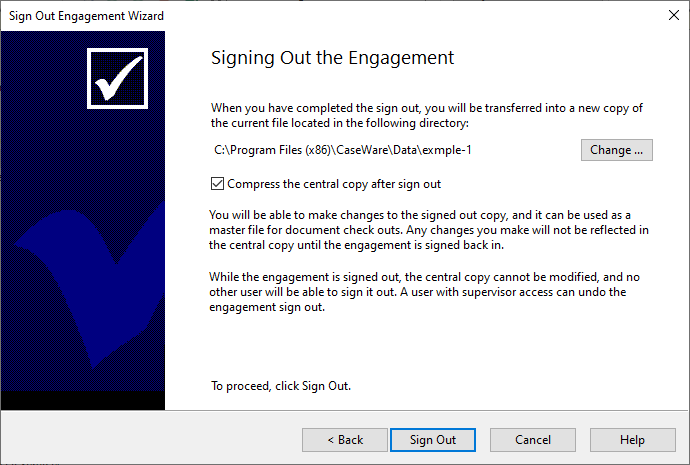Viewport: 690px width, 465px height.
Task: Click the paragraph about master file check outs
Action: tap(429, 230)
